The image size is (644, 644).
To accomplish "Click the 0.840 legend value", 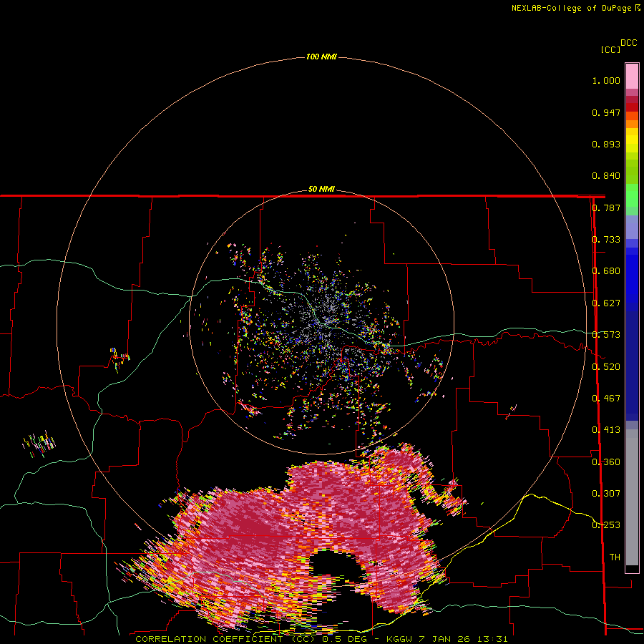I will click(606, 176).
